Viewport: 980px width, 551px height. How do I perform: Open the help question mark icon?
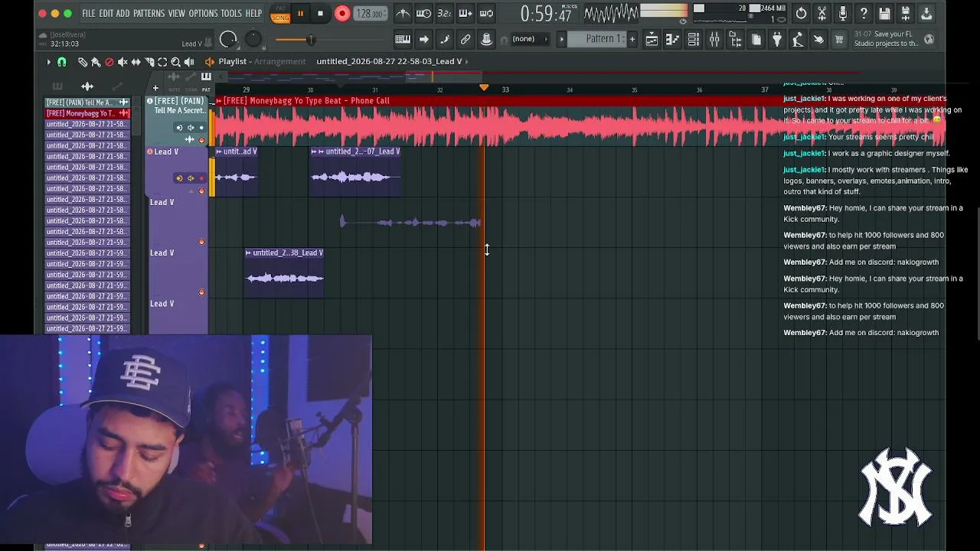coord(864,14)
